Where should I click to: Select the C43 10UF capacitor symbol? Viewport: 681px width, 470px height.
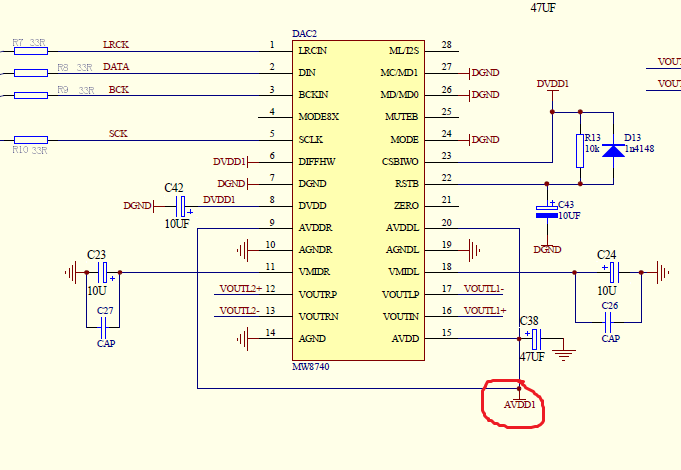tap(547, 211)
